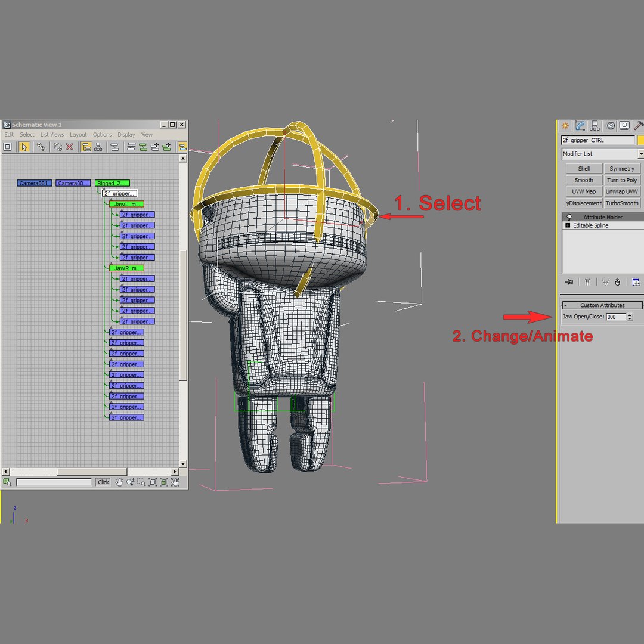Open the Modify command panel tab
This screenshot has width=644, height=644.
[x=580, y=126]
